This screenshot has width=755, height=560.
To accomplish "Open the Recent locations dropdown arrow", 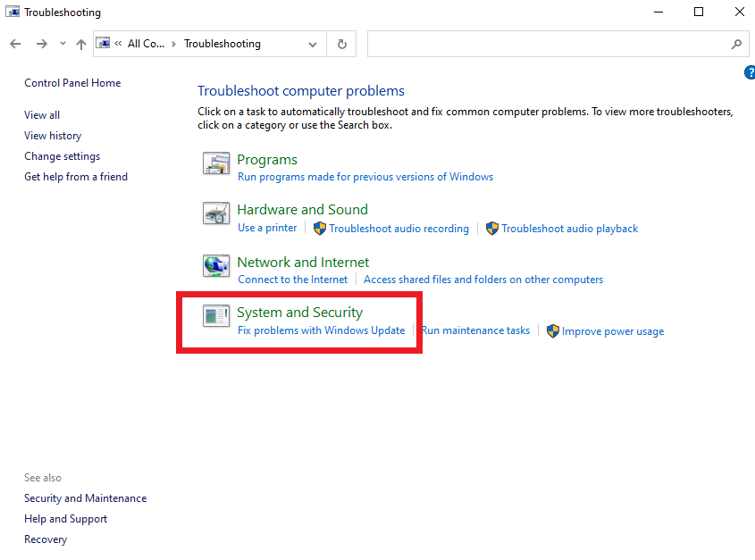I will pos(63,44).
